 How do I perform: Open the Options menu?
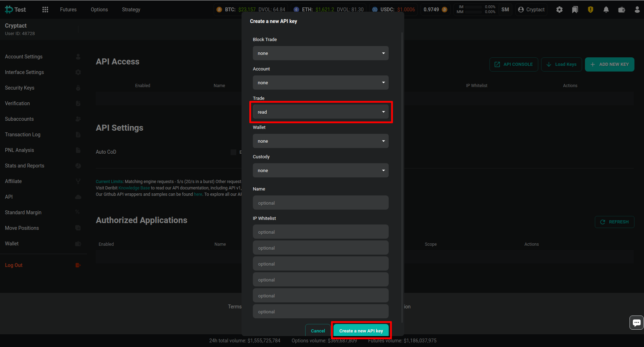(x=99, y=10)
